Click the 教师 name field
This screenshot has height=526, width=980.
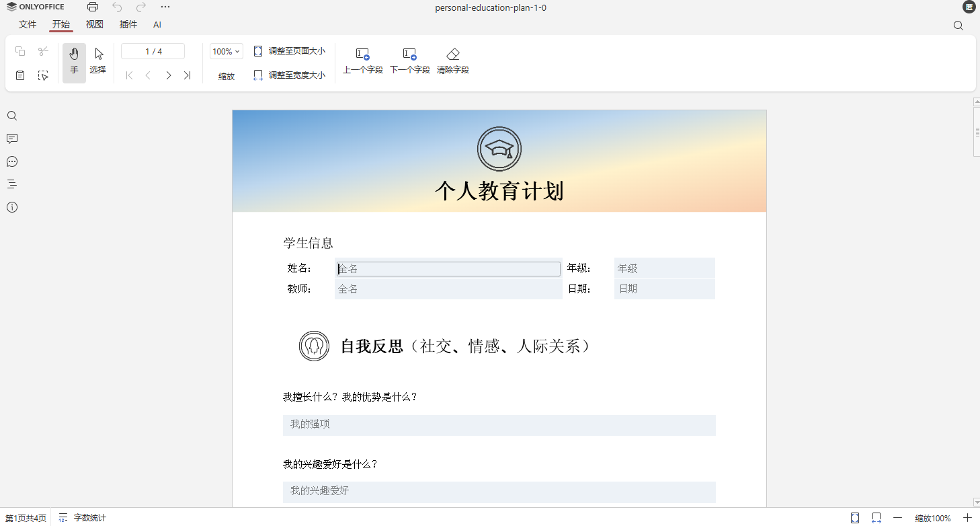click(448, 289)
